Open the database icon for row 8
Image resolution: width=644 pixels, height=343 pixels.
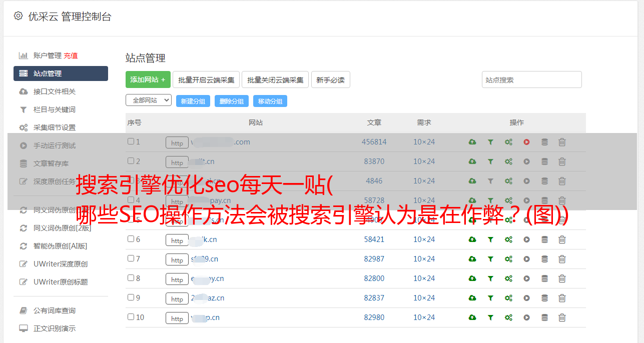click(x=544, y=278)
